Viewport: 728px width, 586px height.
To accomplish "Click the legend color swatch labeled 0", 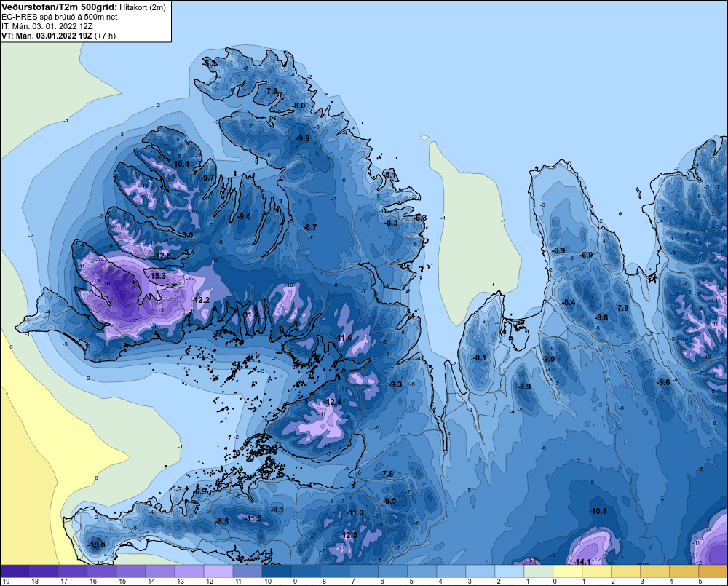I will (567, 571).
